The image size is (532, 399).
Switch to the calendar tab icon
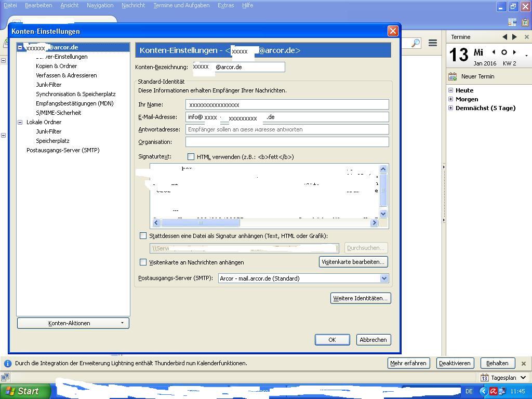pos(512,22)
